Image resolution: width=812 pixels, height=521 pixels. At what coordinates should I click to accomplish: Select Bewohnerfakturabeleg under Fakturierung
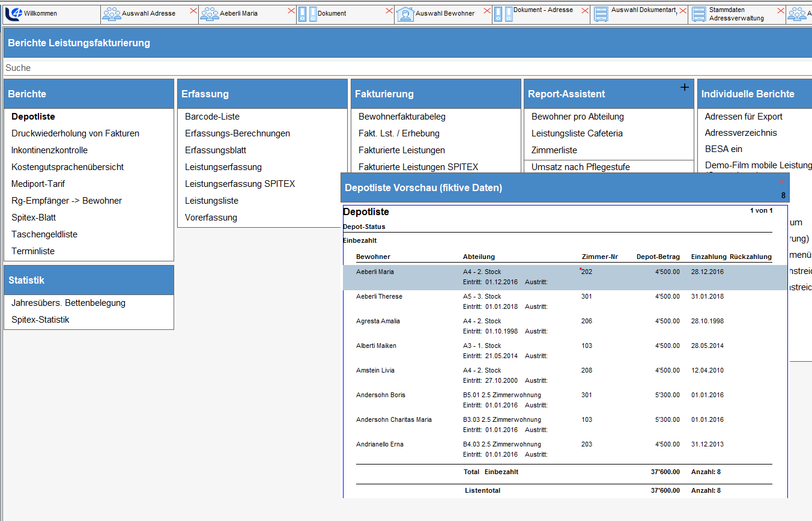(402, 117)
